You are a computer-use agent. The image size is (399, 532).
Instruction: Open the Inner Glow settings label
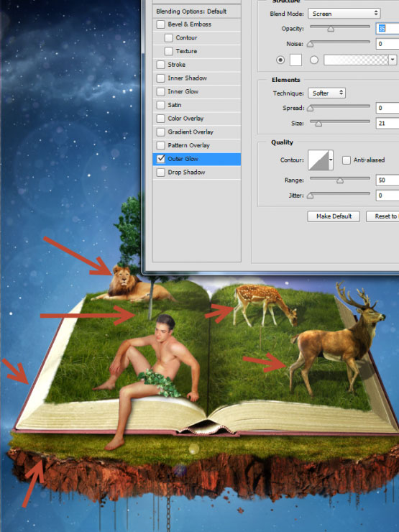coord(183,91)
